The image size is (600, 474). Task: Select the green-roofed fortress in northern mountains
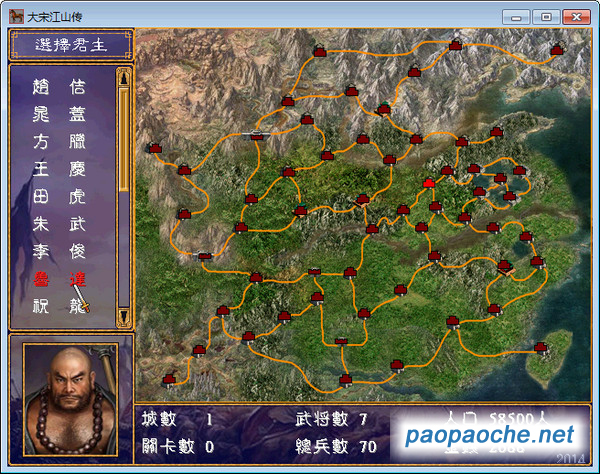click(383, 109)
